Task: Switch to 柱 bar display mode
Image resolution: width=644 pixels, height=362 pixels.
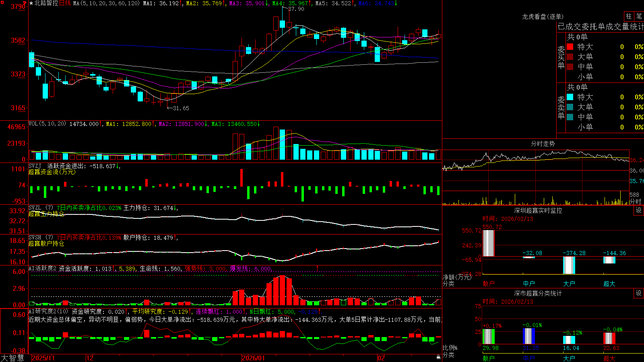Action: click(x=629, y=16)
